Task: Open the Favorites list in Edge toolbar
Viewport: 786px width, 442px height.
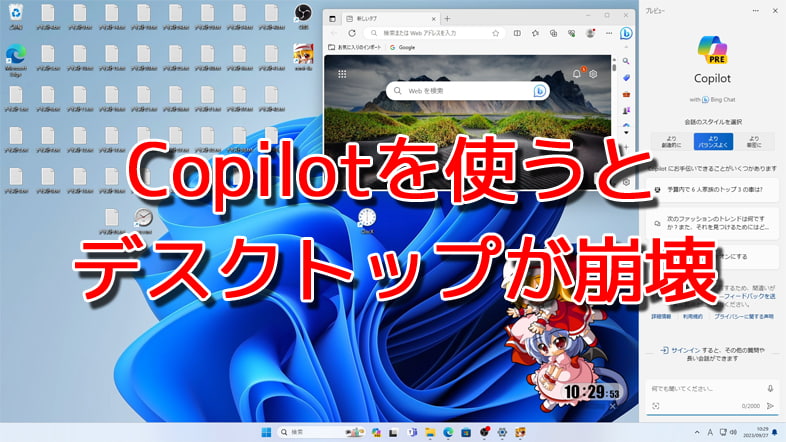Action: tap(535, 33)
